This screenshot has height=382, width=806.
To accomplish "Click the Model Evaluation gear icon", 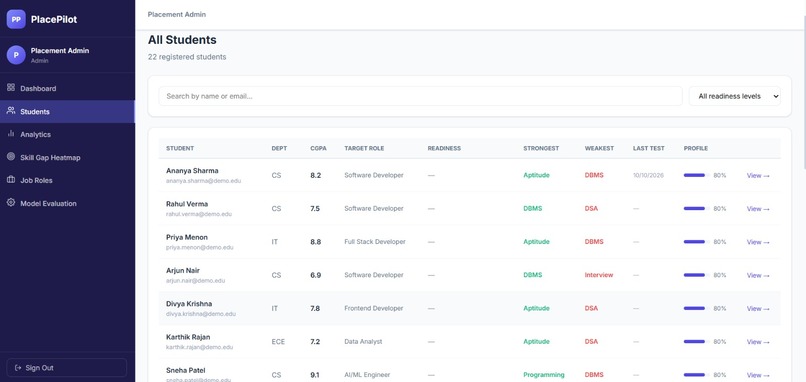I will (11, 203).
